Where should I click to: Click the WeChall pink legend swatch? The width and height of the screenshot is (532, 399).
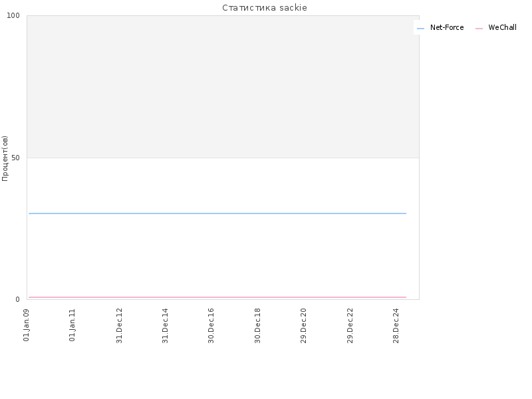click(x=479, y=29)
